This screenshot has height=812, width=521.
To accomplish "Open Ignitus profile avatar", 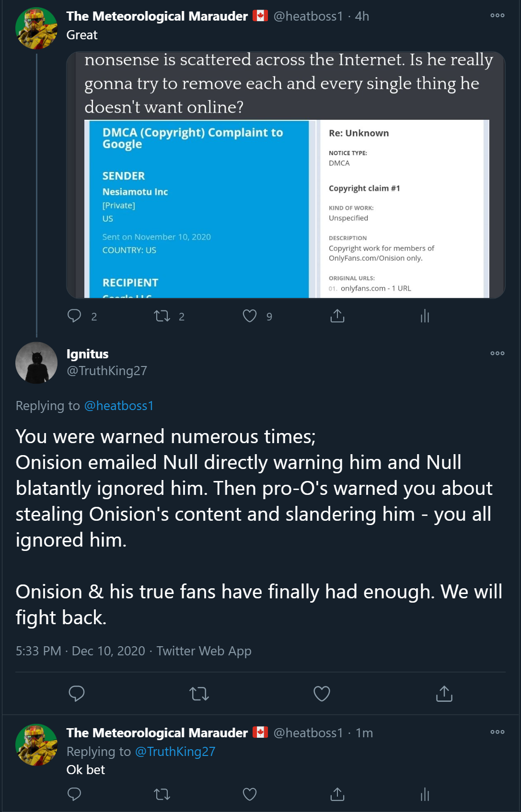I will [36, 363].
